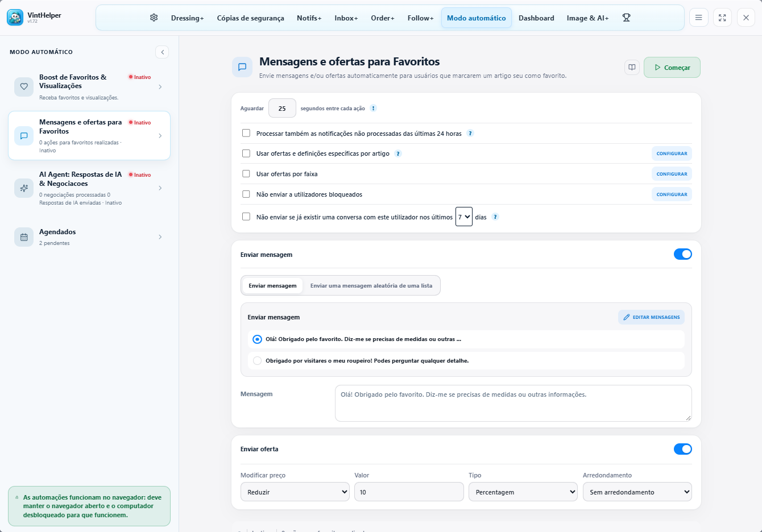Enable processing unprocessed 24-hour notifications checkbox

tap(246, 133)
